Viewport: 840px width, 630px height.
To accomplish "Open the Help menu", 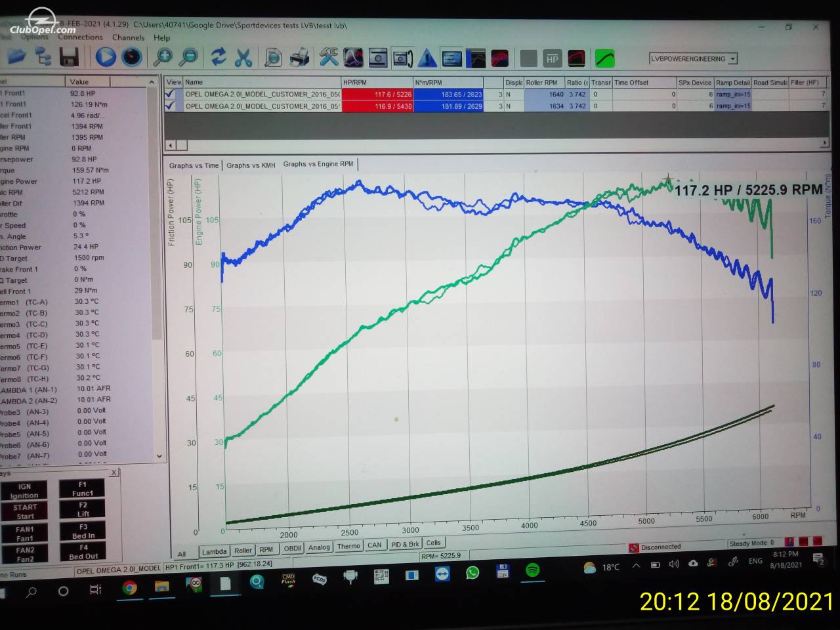I will coord(161,38).
